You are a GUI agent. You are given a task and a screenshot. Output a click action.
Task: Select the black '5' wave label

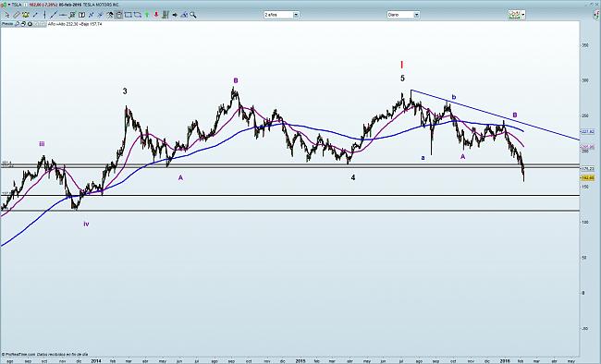pyautogui.click(x=402, y=79)
